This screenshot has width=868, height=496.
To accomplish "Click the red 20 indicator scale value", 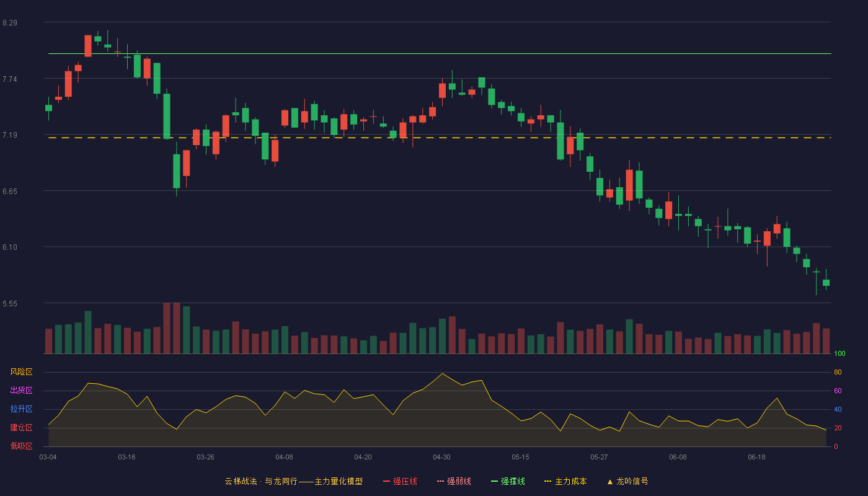I will (x=838, y=428).
